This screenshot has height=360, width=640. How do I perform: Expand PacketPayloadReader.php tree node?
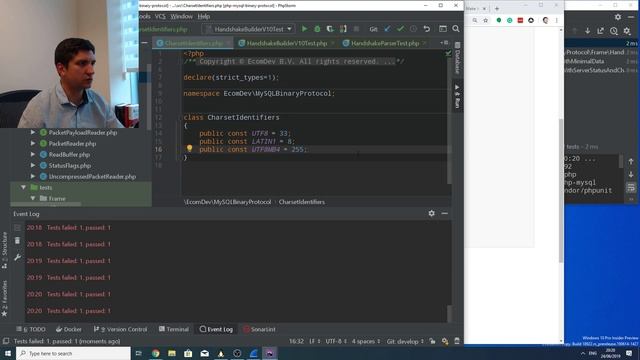click(33, 132)
